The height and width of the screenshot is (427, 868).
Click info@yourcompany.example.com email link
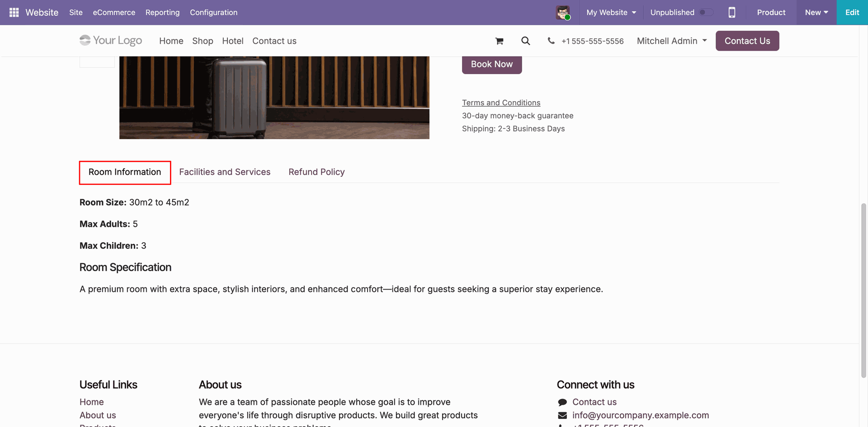point(641,415)
